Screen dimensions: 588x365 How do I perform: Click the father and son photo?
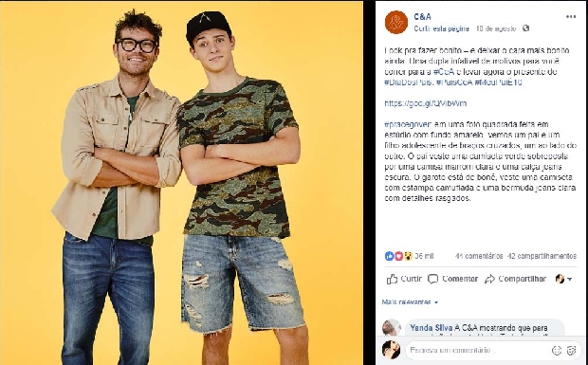click(x=181, y=182)
